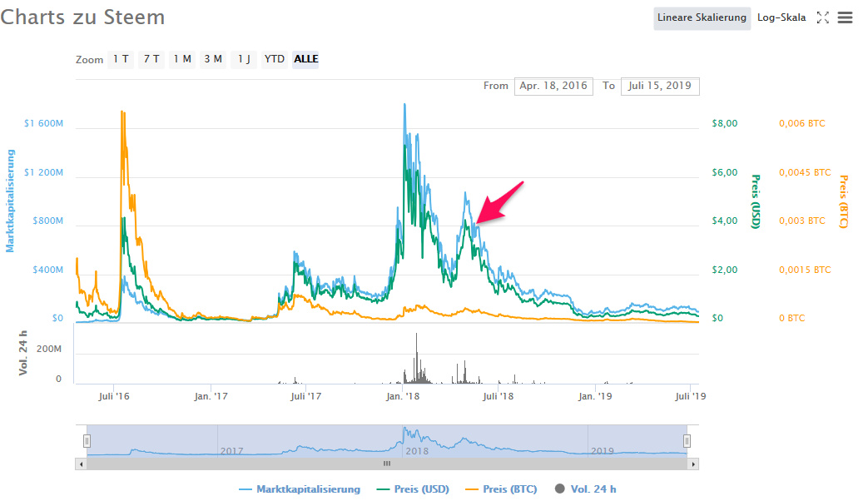This screenshot has width=868, height=501.
Task: Click the $1 600M axis value
Action: [43, 123]
